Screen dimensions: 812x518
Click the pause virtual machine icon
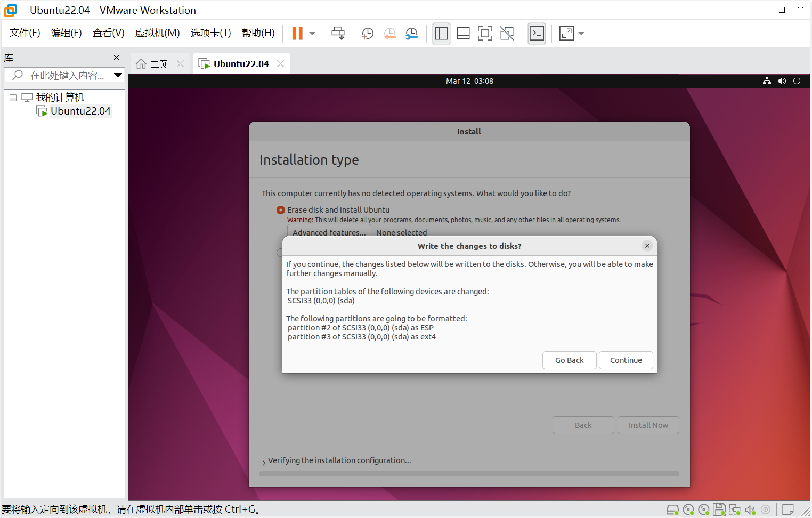tap(297, 34)
